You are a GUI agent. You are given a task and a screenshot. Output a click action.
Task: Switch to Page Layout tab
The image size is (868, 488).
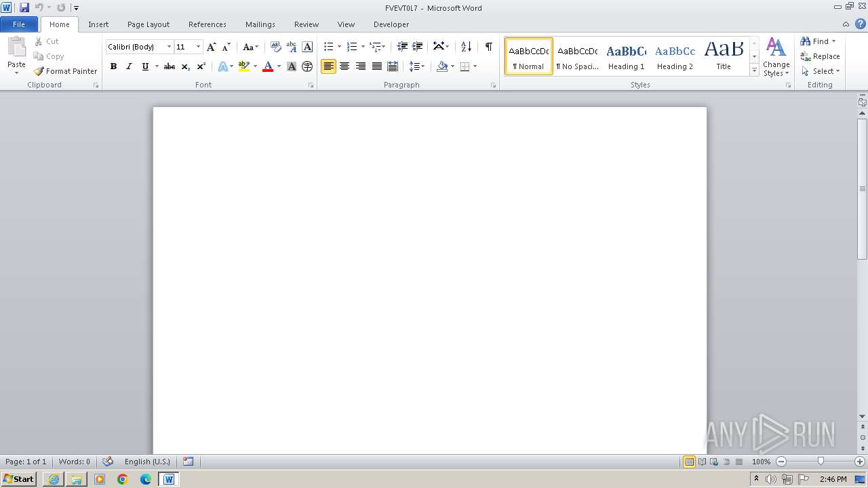149,24
